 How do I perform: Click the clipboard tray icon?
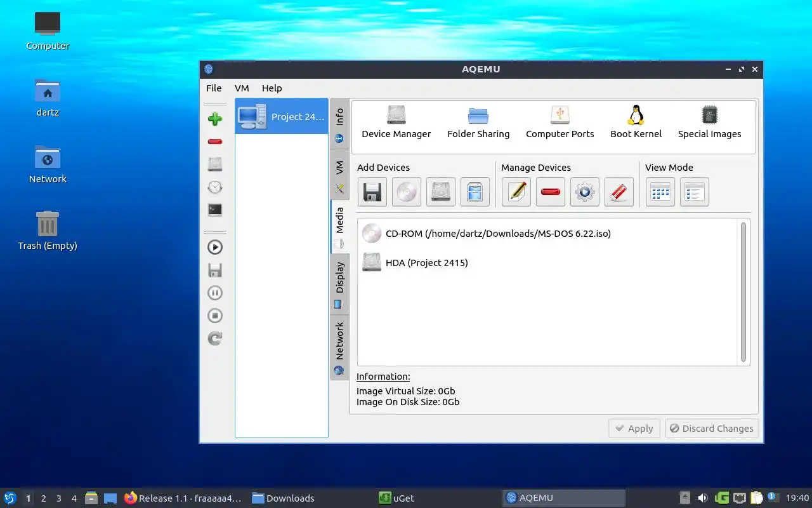(x=756, y=498)
